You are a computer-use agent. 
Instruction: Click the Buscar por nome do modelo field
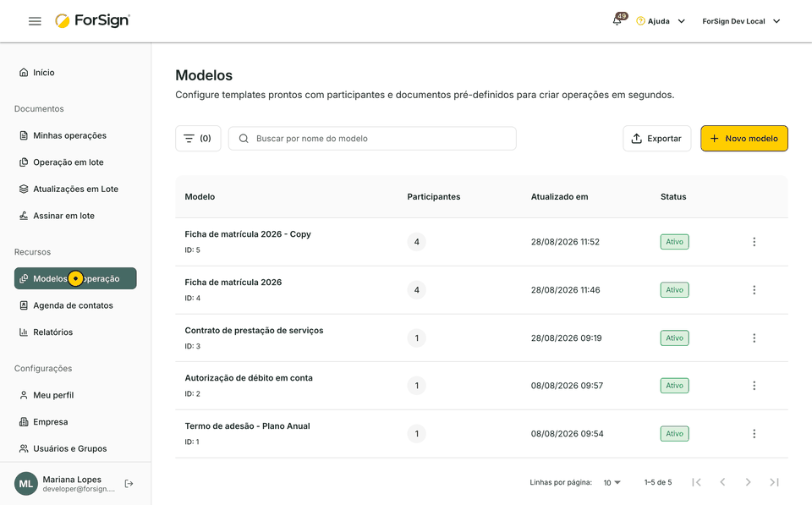[372, 138]
